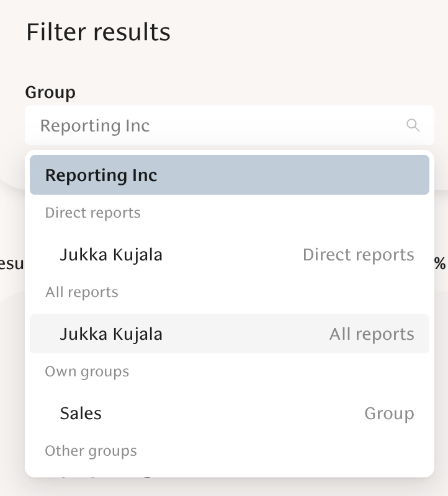Click the Own groups section header
This screenshot has height=496, width=448.
coord(87,371)
